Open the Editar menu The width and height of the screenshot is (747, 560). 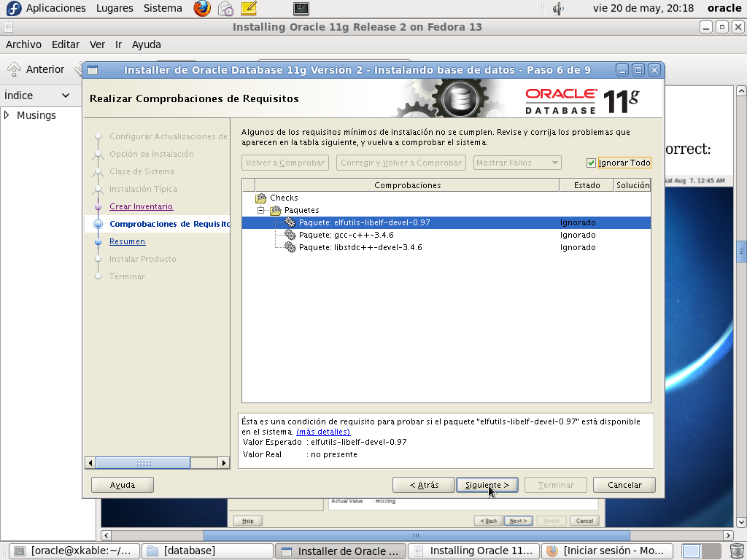click(65, 44)
